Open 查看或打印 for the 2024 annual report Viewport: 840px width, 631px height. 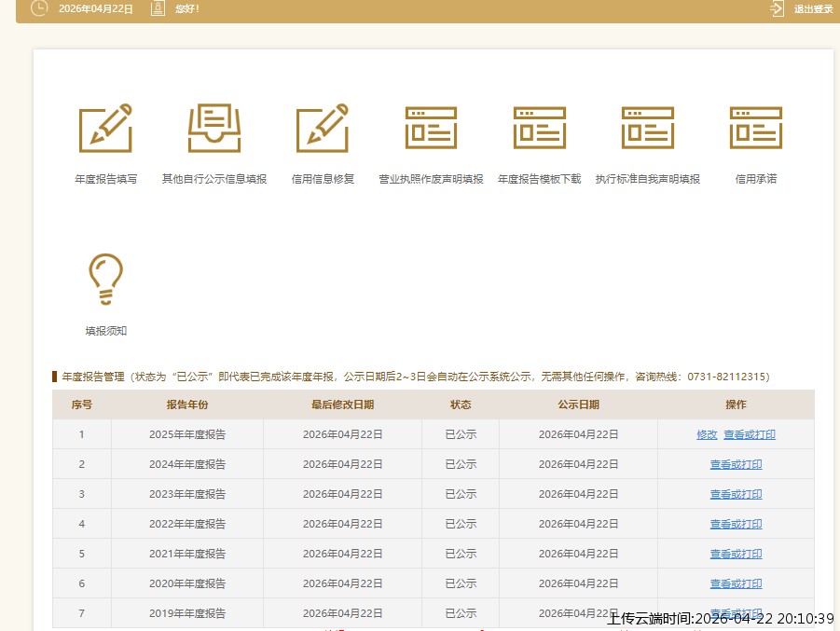pyautogui.click(x=736, y=464)
